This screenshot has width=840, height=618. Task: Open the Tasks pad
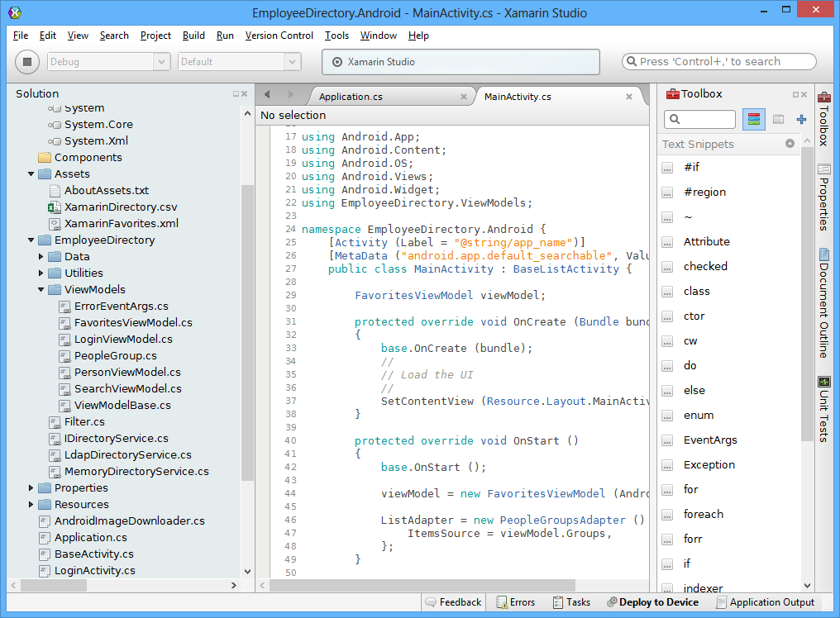(571, 602)
